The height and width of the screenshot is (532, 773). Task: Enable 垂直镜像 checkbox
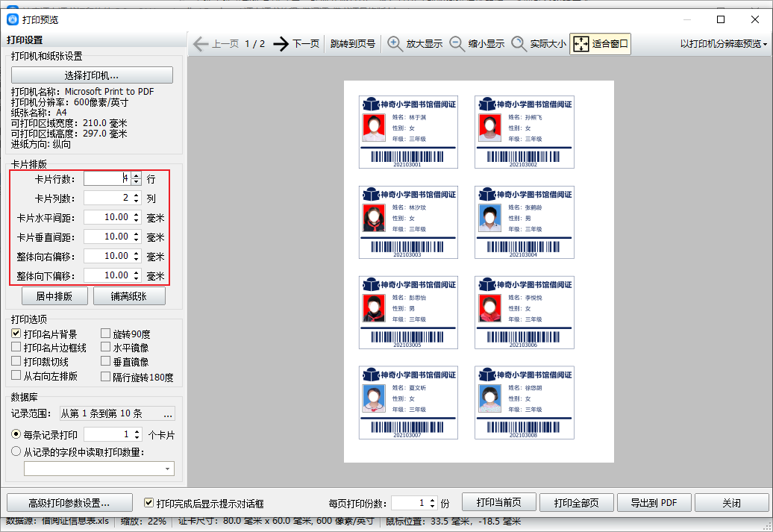coord(105,361)
